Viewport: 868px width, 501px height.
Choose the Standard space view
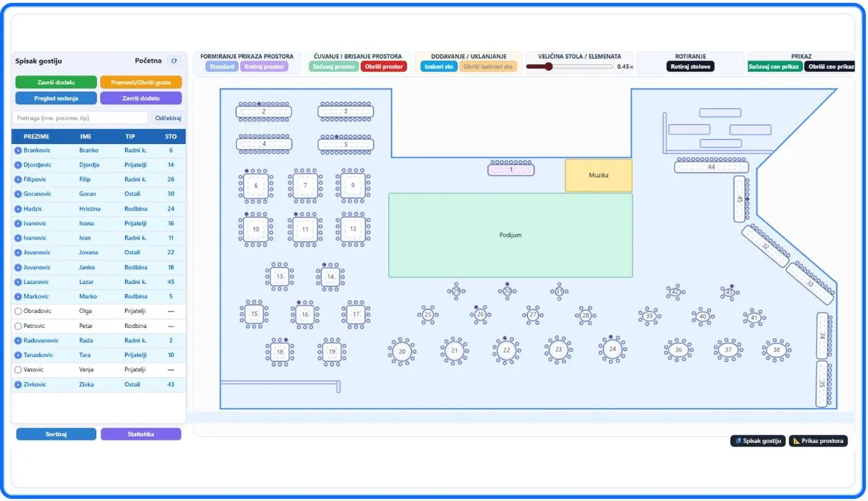pyautogui.click(x=221, y=66)
